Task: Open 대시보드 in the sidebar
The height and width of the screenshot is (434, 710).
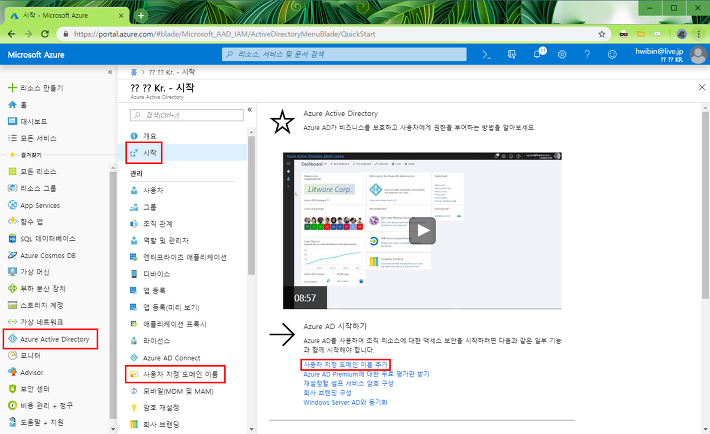Action: pyautogui.click(x=28, y=121)
